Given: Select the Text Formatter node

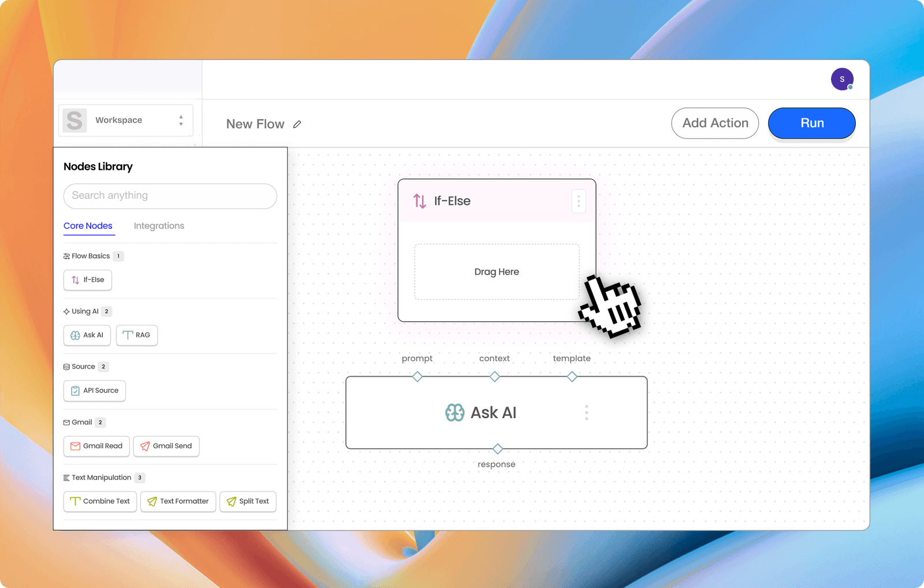Looking at the screenshot, I should coord(178,501).
